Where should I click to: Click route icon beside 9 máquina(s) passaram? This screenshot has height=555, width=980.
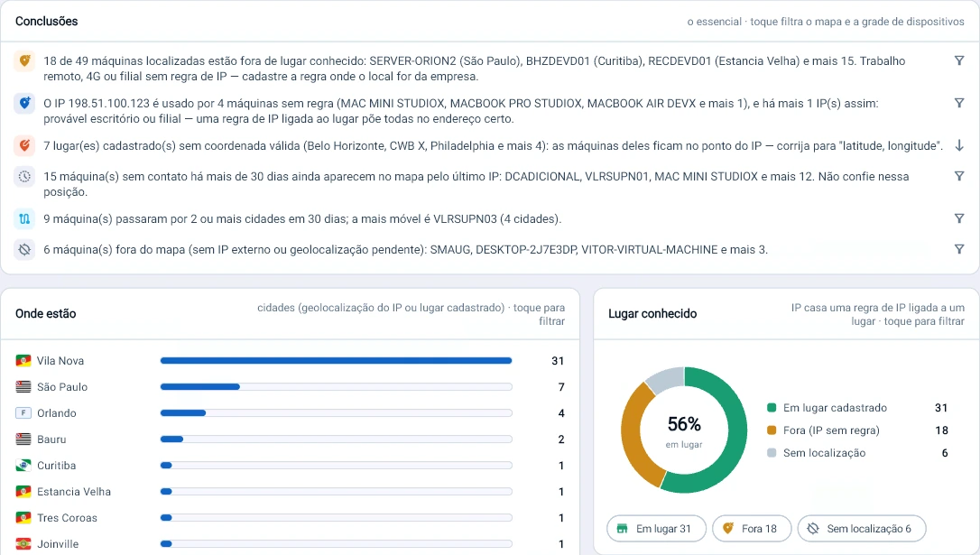[24, 219]
